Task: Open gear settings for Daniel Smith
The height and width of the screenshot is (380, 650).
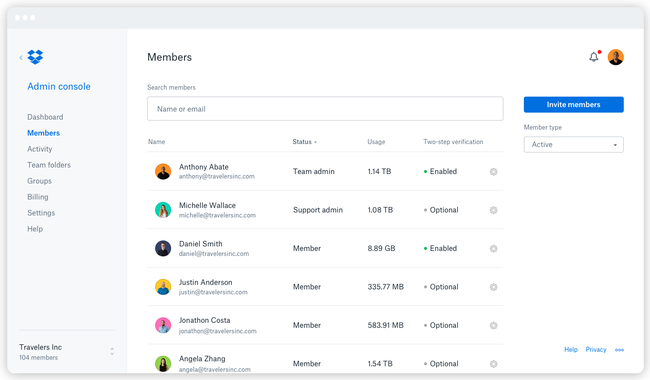Action: pos(493,249)
